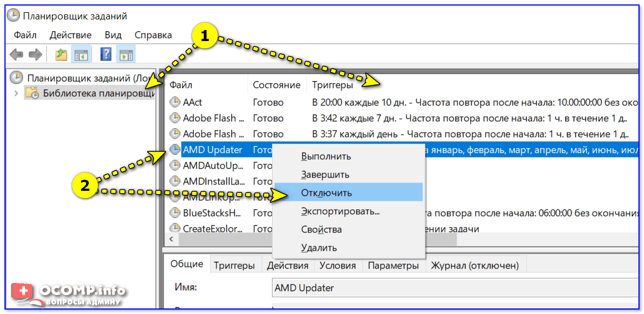This screenshot has height=314, width=644.
Task: Toggle the console tree pane icon
Action: (x=82, y=54)
